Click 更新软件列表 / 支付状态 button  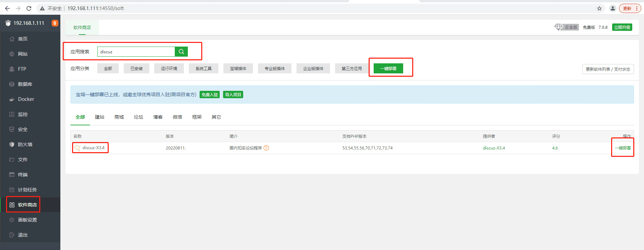click(x=608, y=69)
